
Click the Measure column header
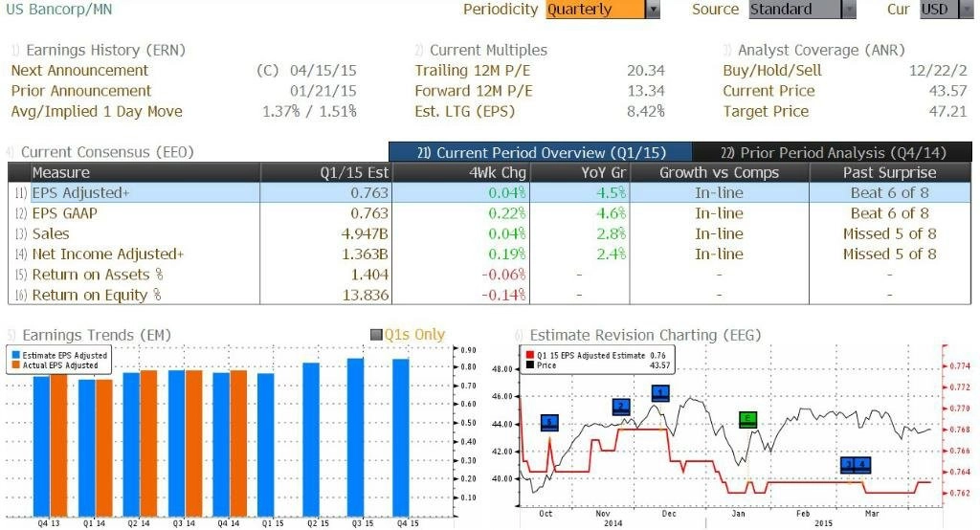pyautogui.click(x=145, y=172)
